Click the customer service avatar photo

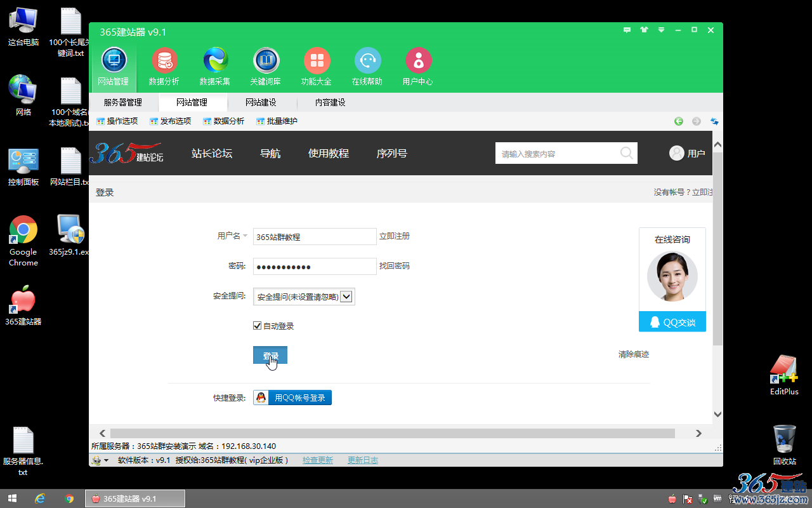pos(672,277)
